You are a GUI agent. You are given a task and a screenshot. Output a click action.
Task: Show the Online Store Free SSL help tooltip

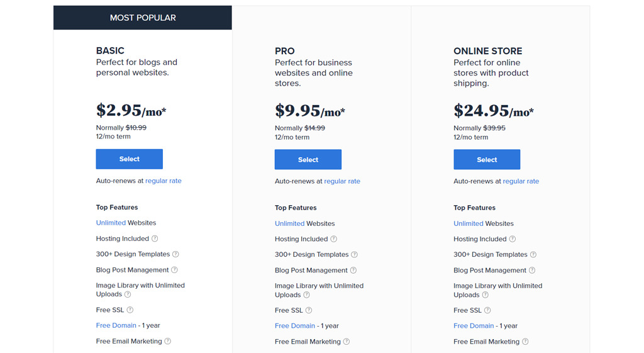(487, 310)
